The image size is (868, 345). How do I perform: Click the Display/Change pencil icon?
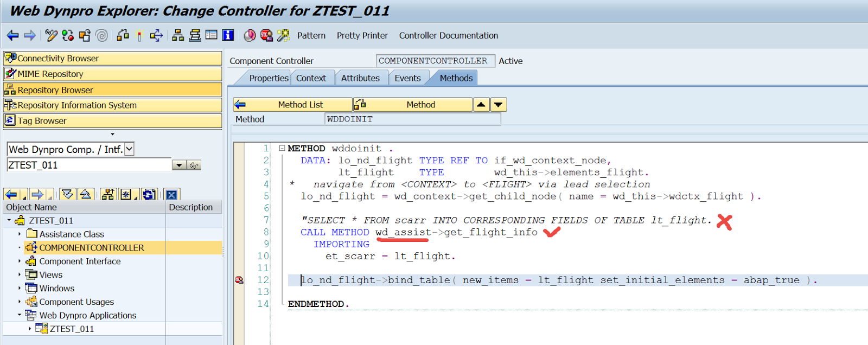(x=51, y=36)
